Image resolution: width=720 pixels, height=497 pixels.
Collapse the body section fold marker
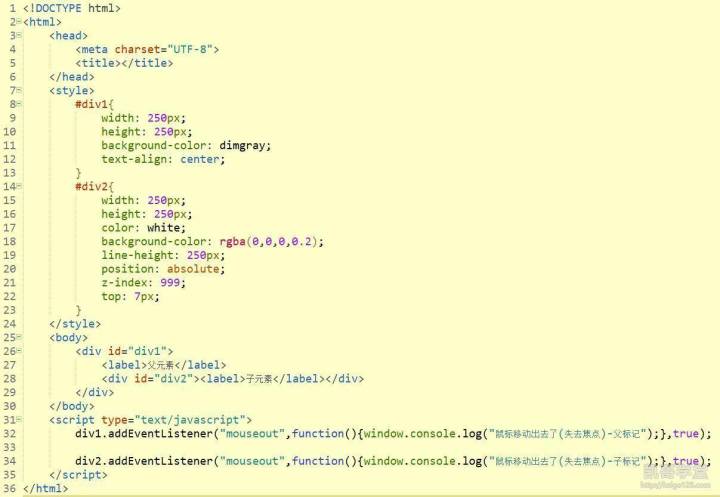pyautogui.click(x=19, y=337)
